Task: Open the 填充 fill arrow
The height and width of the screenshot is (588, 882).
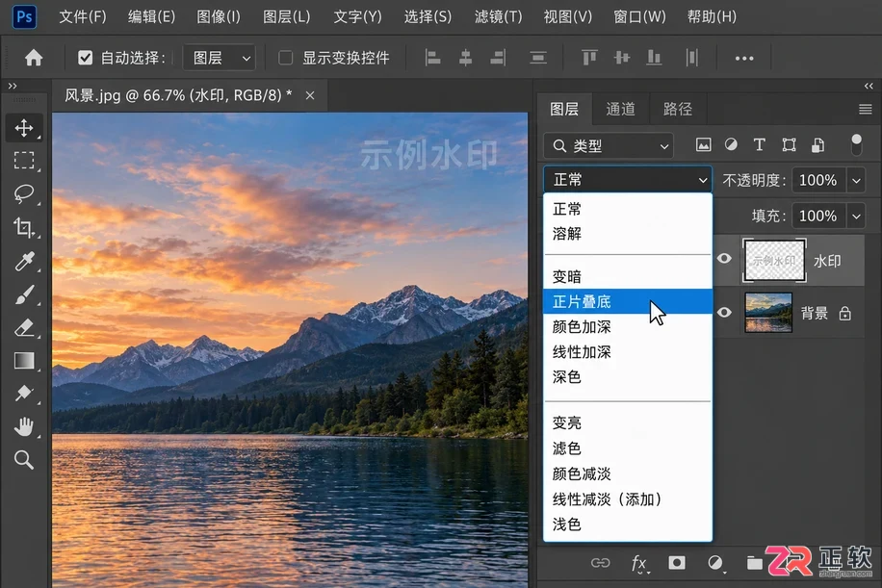Action: point(856,216)
